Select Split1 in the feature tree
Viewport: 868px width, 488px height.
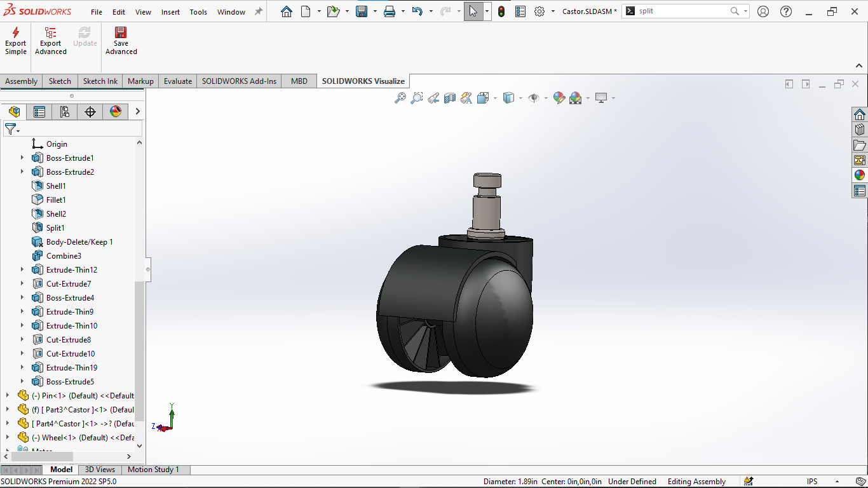55,228
